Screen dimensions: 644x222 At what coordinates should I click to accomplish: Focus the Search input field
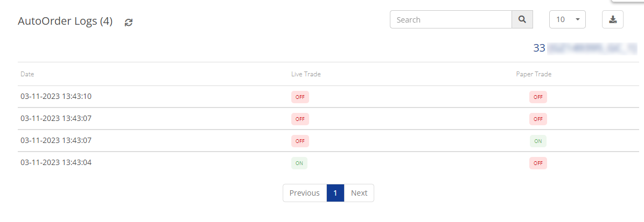point(451,19)
